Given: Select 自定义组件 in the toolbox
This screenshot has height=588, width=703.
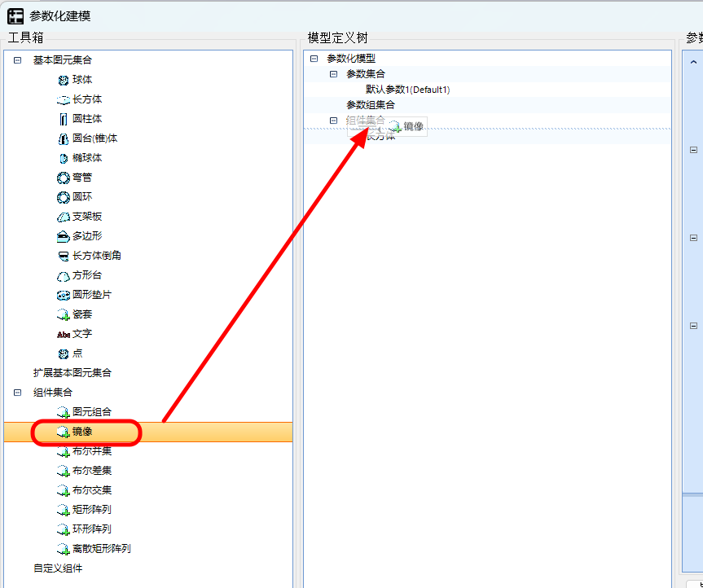Looking at the screenshot, I should pyautogui.click(x=58, y=568).
